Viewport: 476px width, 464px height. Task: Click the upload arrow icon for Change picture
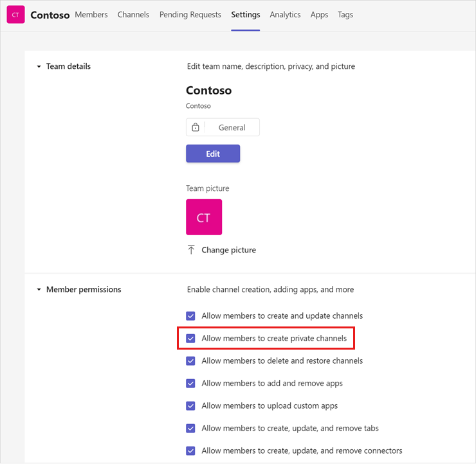[x=191, y=250]
